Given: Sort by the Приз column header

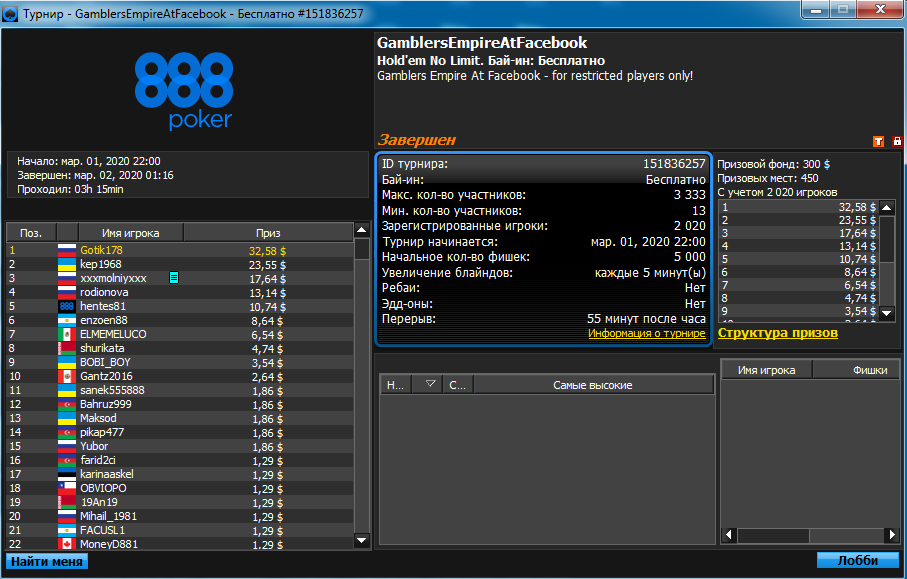Looking at the screenshot, I should click(x=268, y=233).
